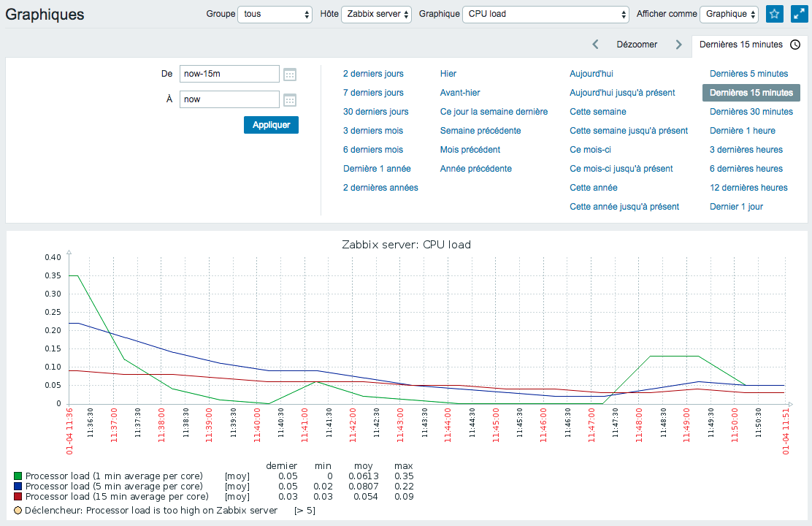Select Année précédente

point(476,169)
